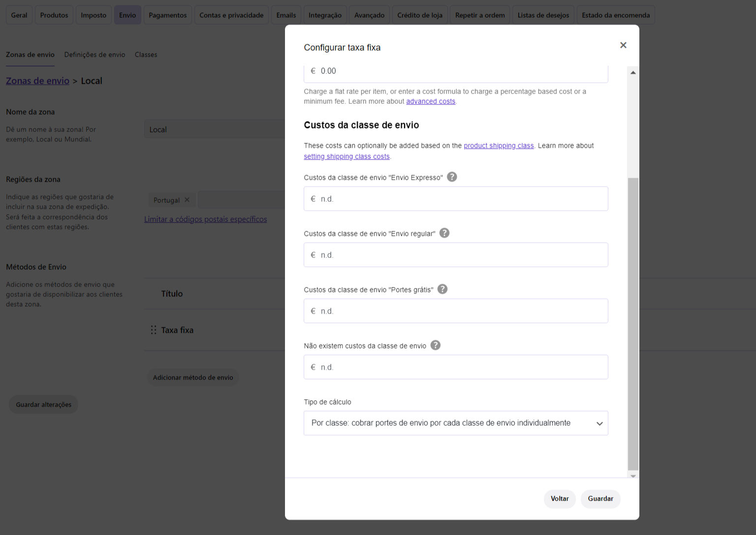Remove the Portugal region tag

[x=187, y=200]
